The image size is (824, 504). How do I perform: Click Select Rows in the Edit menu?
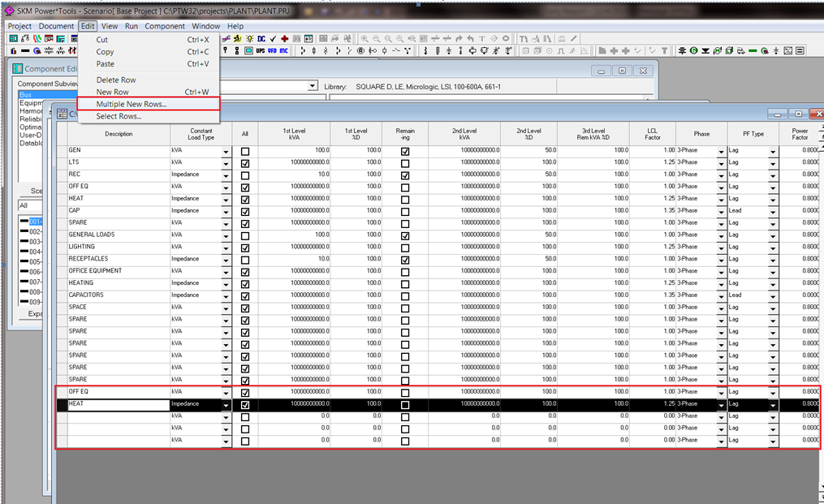[119, 116]
